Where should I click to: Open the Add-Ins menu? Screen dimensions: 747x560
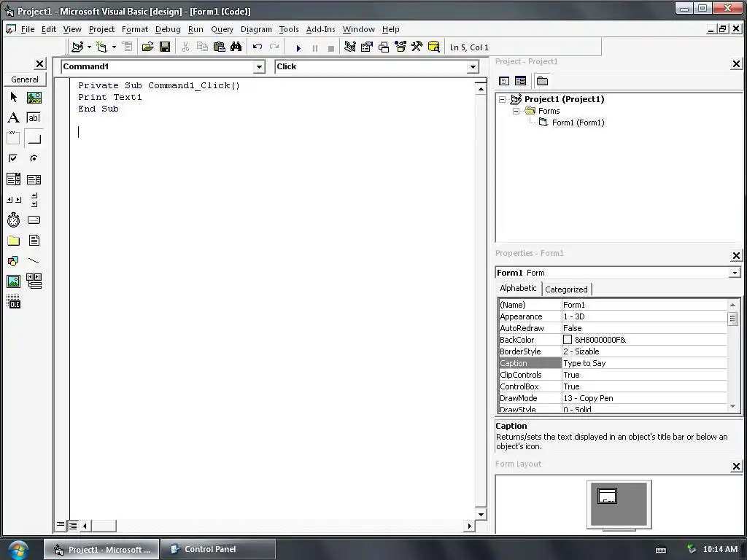point(321,29)
